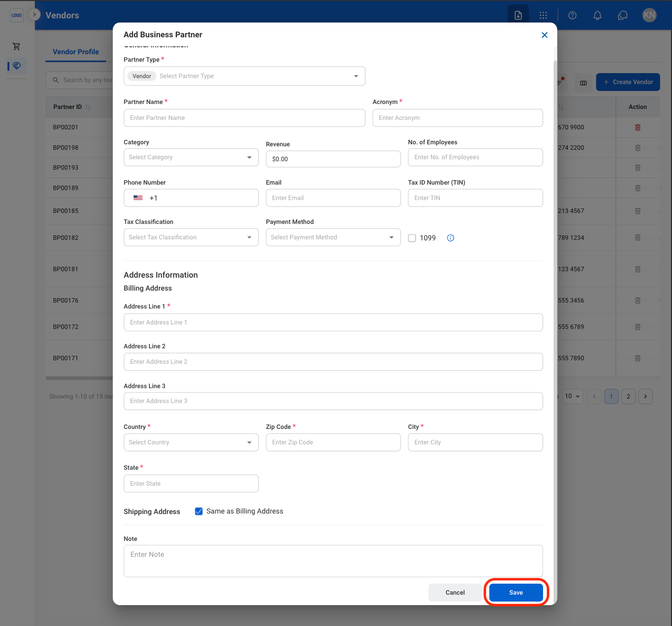Click the Cancel button

(455, 593)
